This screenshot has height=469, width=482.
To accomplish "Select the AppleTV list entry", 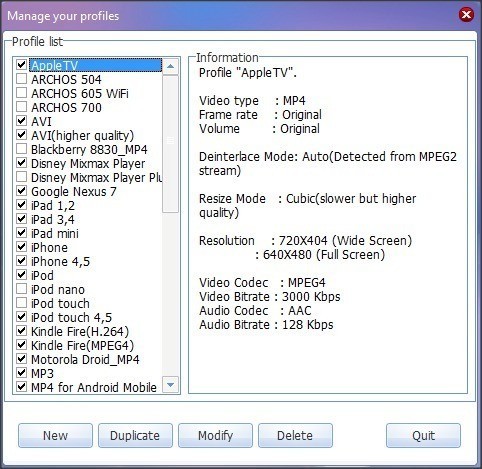I will click(x=96, y=65).
